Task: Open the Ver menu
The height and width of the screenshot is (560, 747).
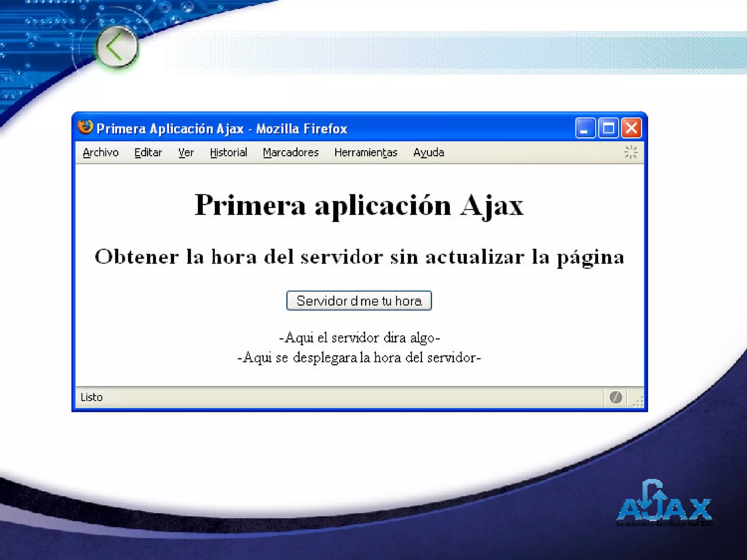Action: pyautogui.click(x=186, y=152)
